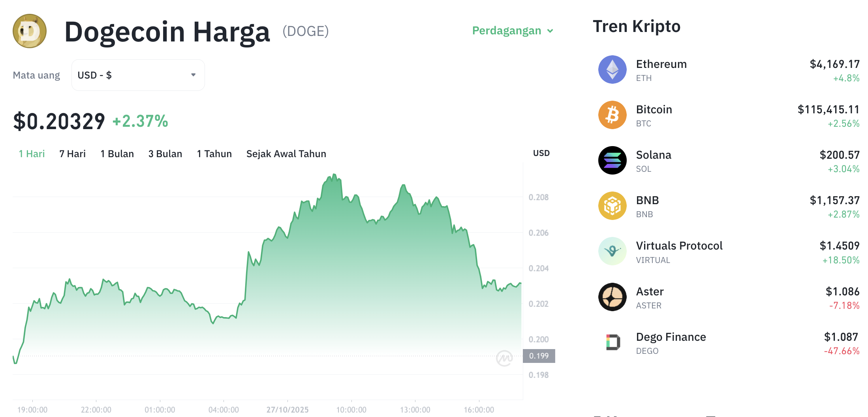Choose Sejak Awal Tahun range
The height and width of the screenshot is (417, 868).
(x=286, y=154)
